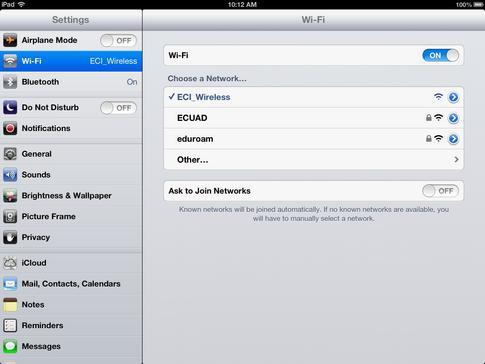Tap the Privacy hand icon
The image size is (485, 364).
(x=10, y=237)
